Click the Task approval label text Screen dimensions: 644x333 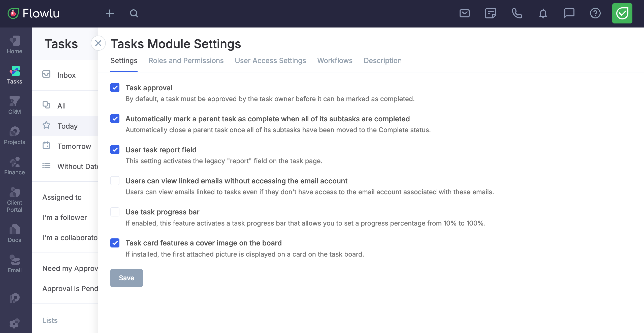pyautogui.click(x=149, y=88)
